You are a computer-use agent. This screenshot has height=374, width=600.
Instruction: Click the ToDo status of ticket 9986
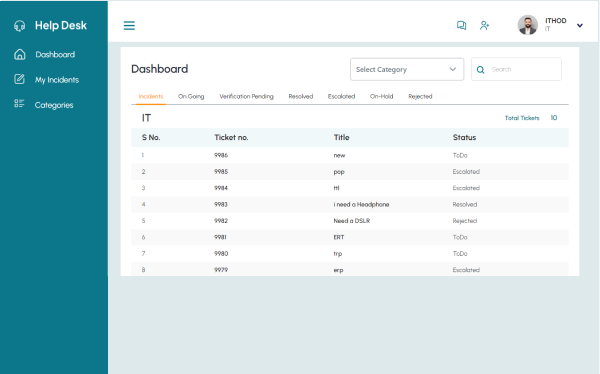[460, 155]
